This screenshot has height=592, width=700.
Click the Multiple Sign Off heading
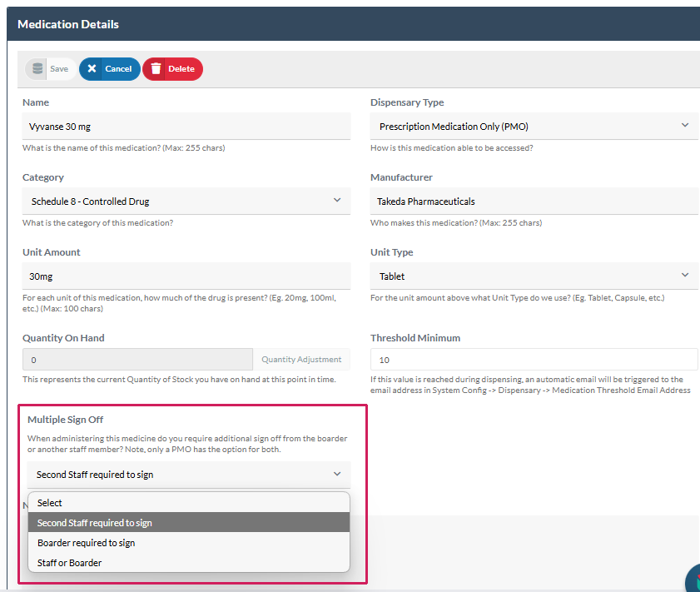click(65, 420)
